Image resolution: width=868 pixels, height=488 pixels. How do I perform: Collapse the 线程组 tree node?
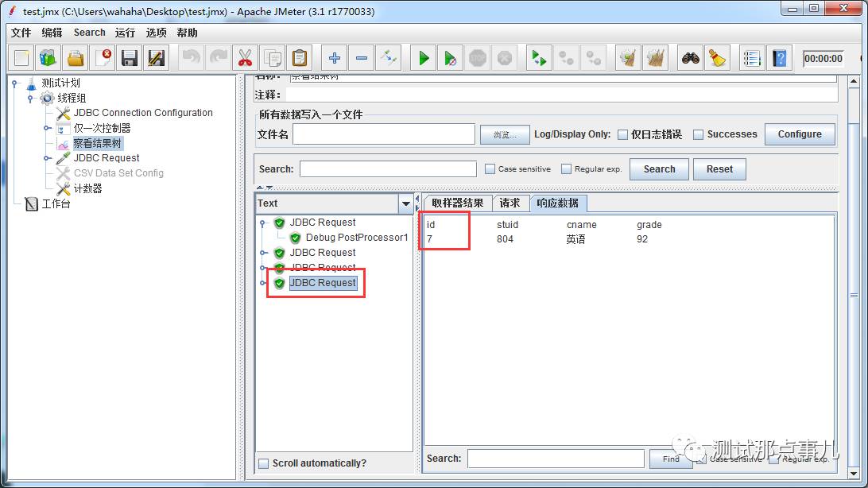(31, 98)
